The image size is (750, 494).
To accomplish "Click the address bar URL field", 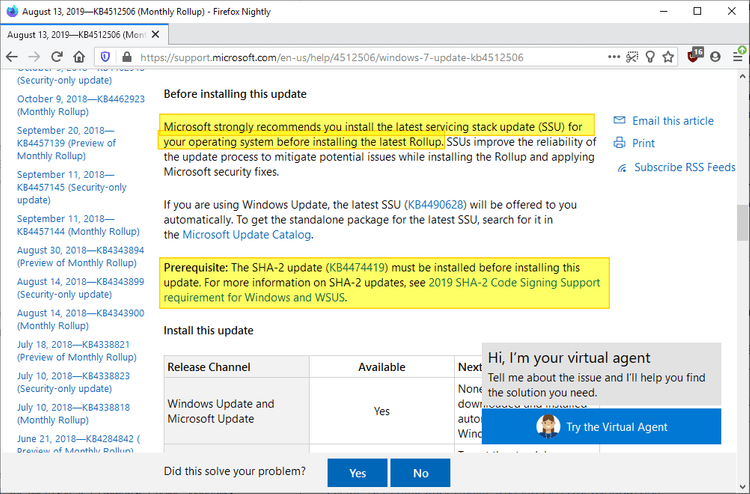I will point(331,57).
